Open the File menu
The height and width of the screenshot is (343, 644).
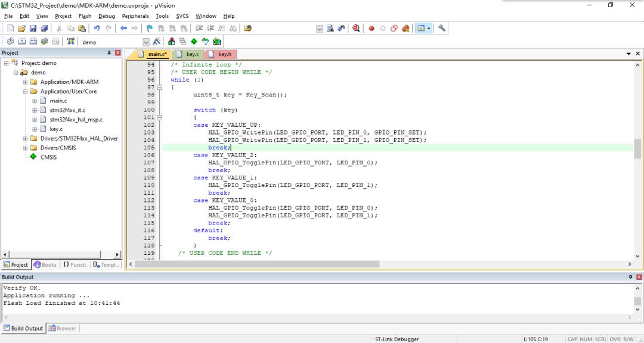(8, 16)
